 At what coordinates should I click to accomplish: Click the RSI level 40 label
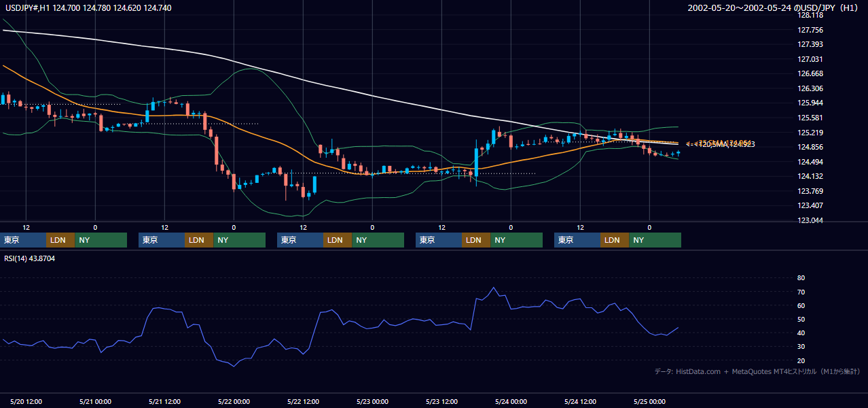pyautogui.click(x=801, y=333)
